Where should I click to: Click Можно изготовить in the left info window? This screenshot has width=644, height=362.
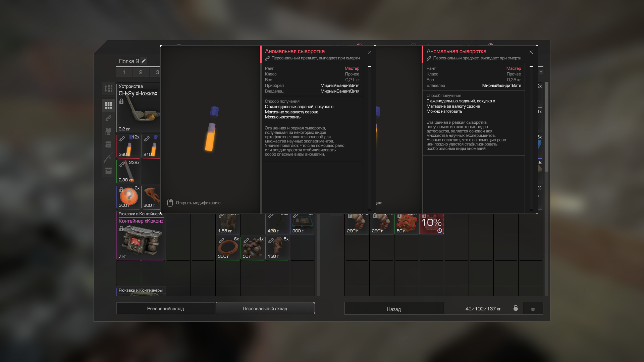(283, 117)
